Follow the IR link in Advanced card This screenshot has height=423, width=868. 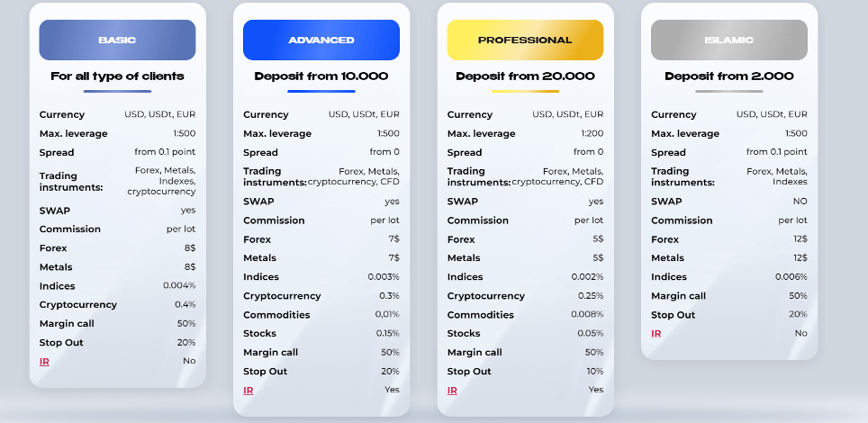(249, 391)
